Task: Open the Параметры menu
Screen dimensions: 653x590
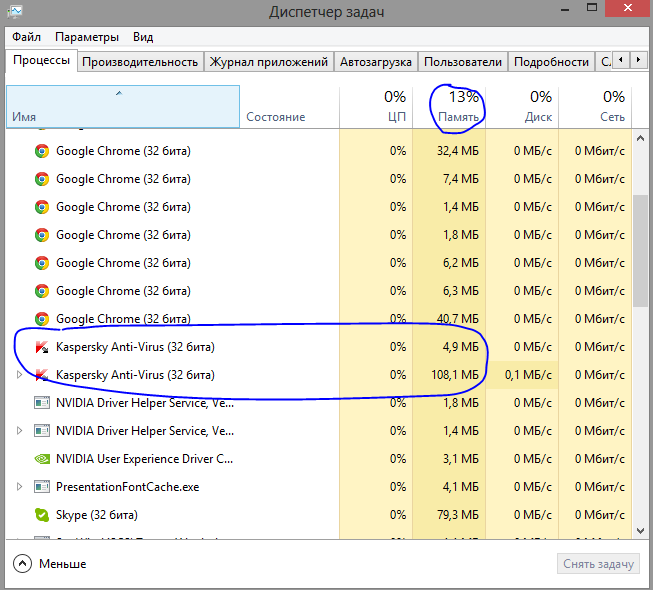Action: (87, 37)
